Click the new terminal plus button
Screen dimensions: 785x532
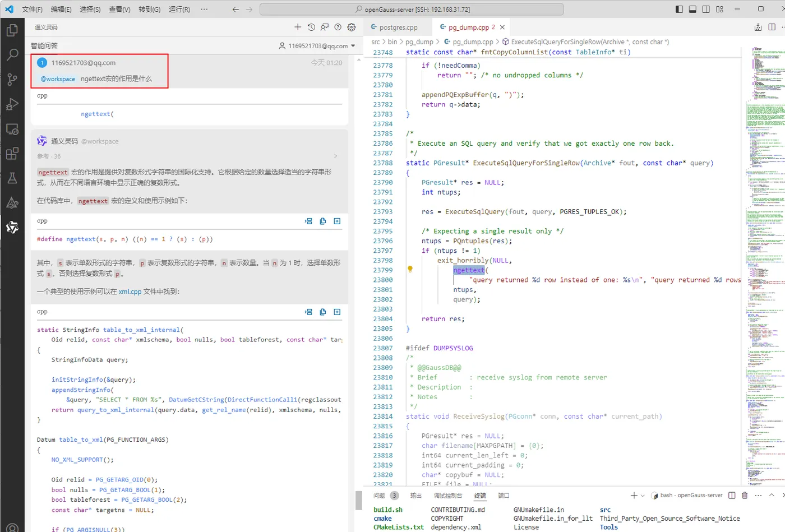click(x=634, y=495)
